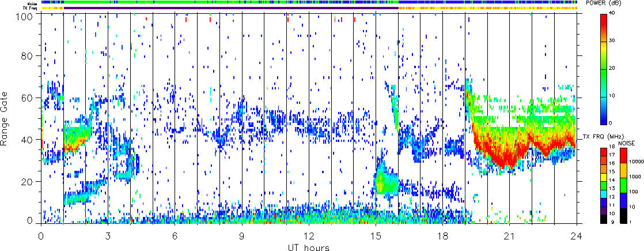
Task: Click the "24" tick on UT hours axis
Action: click(x=577, y=236)
